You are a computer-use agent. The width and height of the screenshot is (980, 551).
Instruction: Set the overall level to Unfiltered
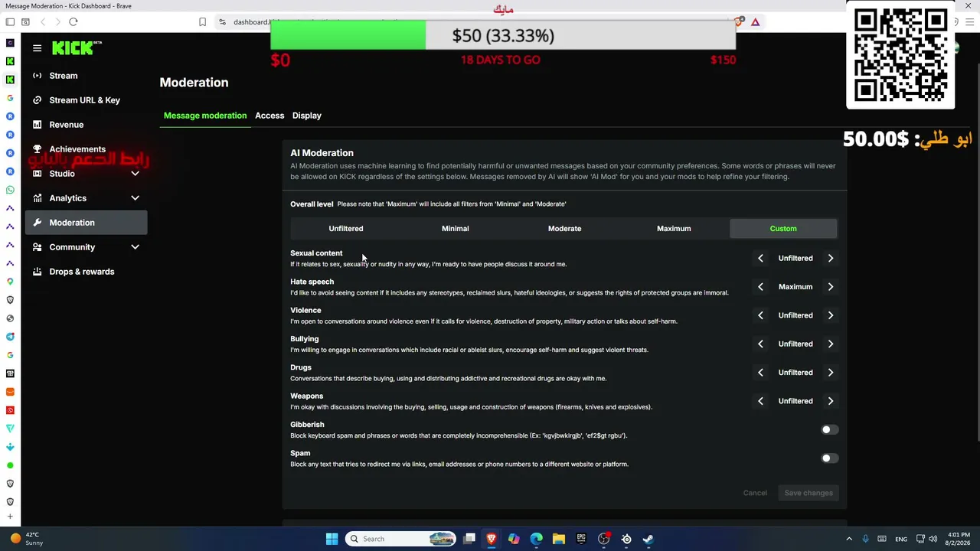346,229
